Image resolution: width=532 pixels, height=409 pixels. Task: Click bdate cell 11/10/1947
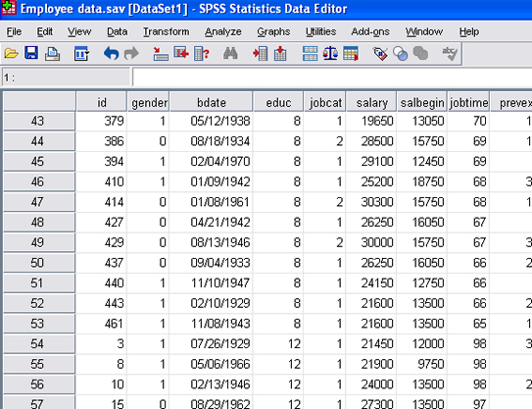211,283
